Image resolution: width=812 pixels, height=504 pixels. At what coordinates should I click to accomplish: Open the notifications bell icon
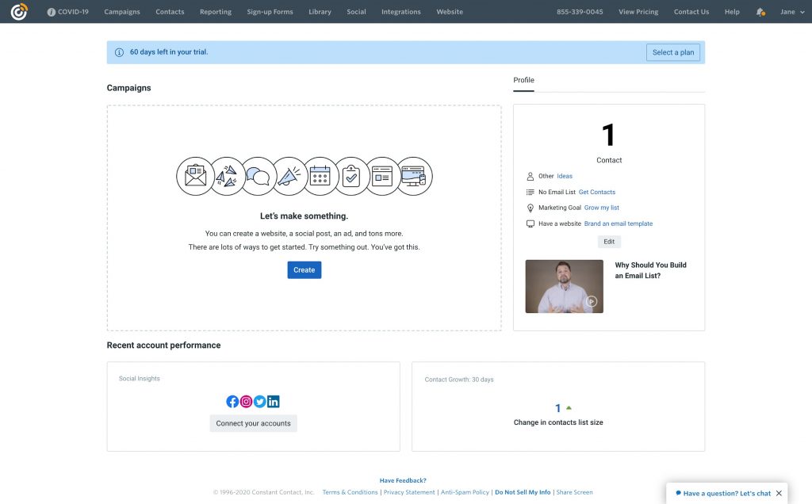(x=760, y=12)
